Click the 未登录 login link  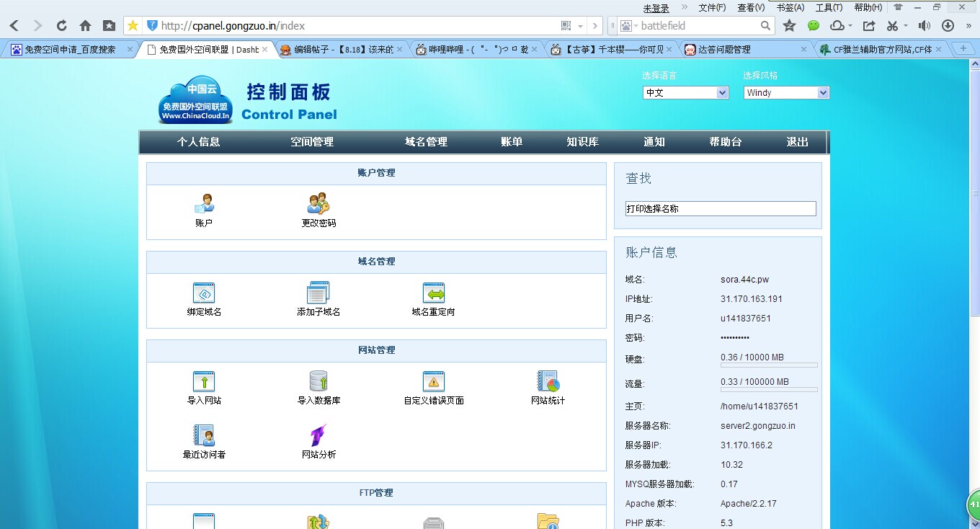[656, 8]
